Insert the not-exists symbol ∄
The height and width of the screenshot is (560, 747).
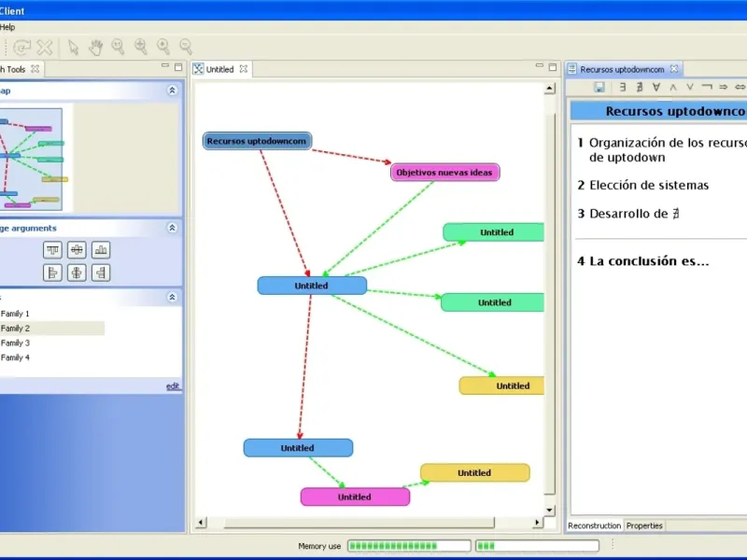[640, 87]
